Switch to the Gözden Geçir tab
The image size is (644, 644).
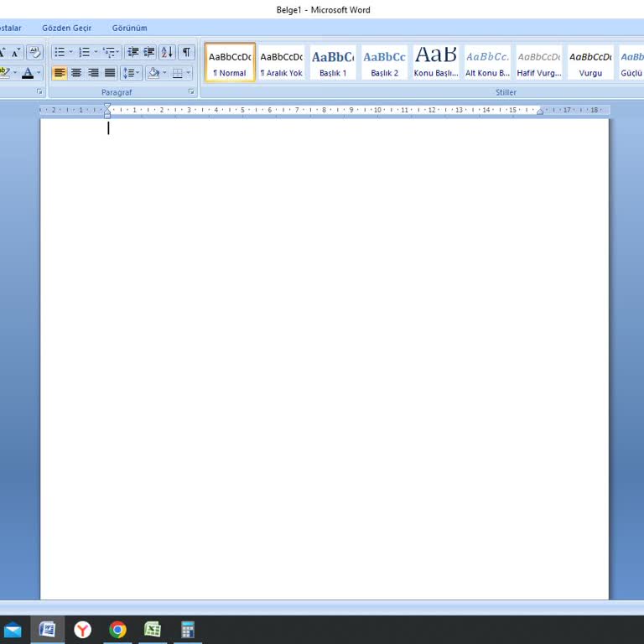click(x=67, y=28)
